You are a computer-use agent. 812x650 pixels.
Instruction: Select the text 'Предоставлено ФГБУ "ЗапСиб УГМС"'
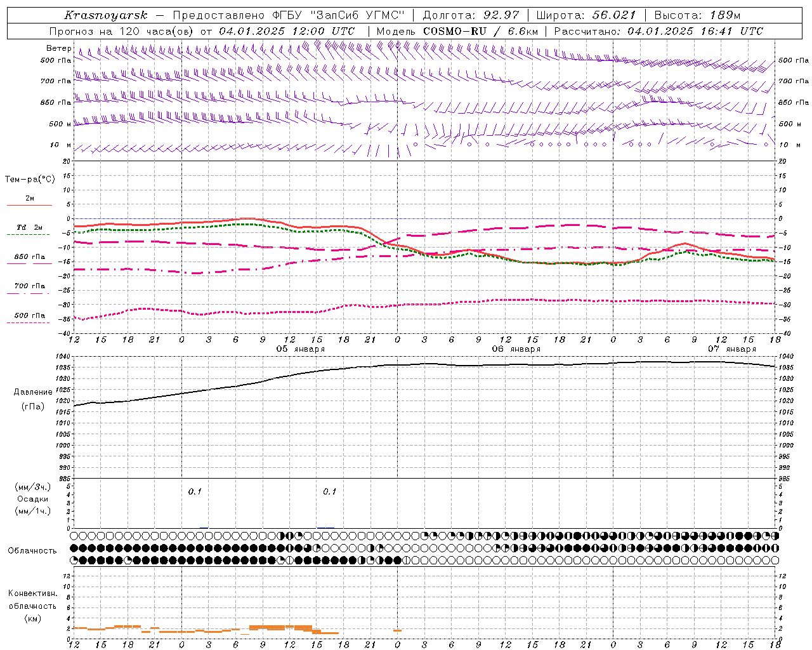tap(289, 15)
